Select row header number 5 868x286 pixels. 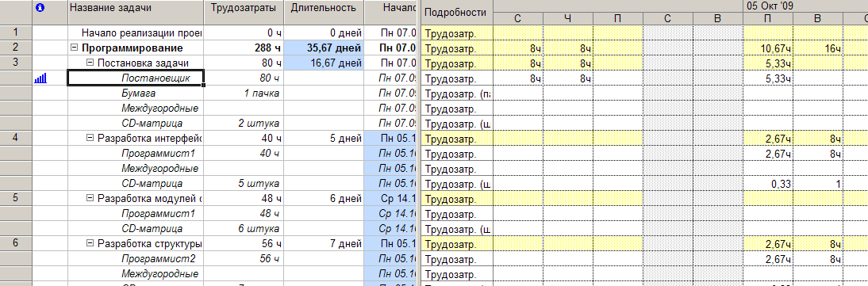(16, 197)
